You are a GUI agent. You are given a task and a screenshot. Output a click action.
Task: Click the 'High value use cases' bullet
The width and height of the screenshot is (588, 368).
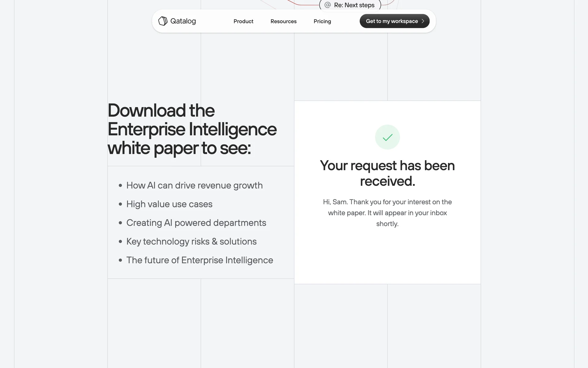[169, 204]
